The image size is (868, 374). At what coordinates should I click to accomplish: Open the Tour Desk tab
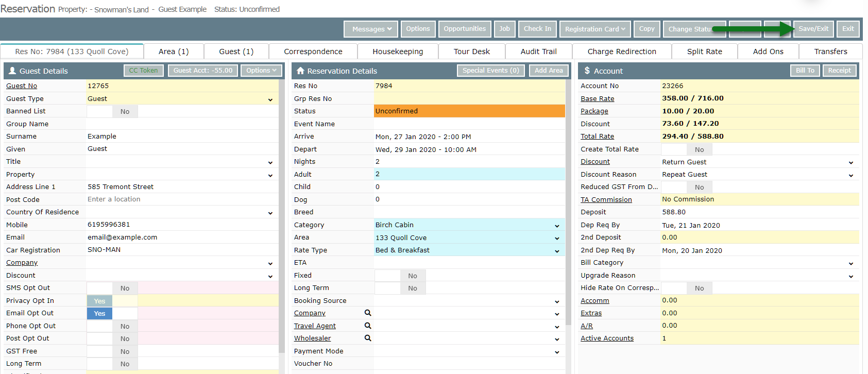pos(472,52)
